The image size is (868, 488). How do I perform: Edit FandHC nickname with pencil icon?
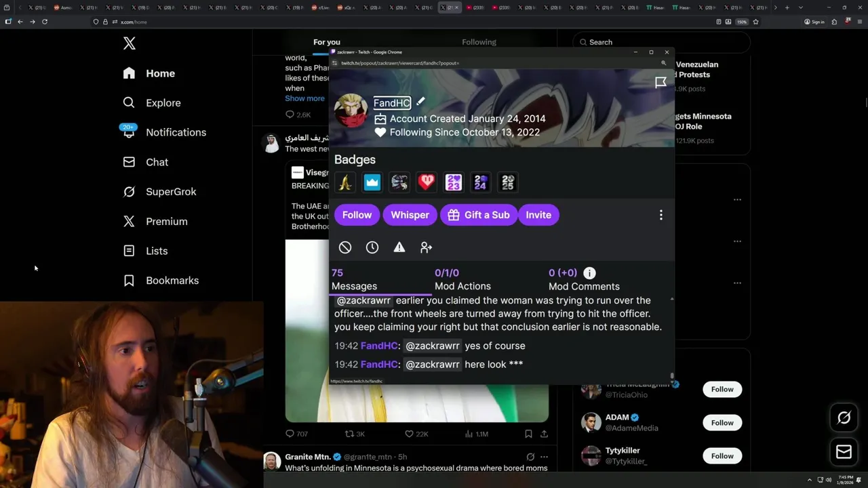tap(420, 102)
